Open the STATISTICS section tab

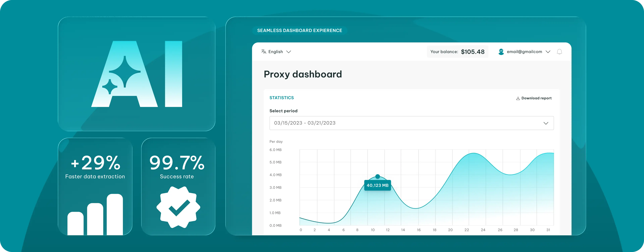282,98
